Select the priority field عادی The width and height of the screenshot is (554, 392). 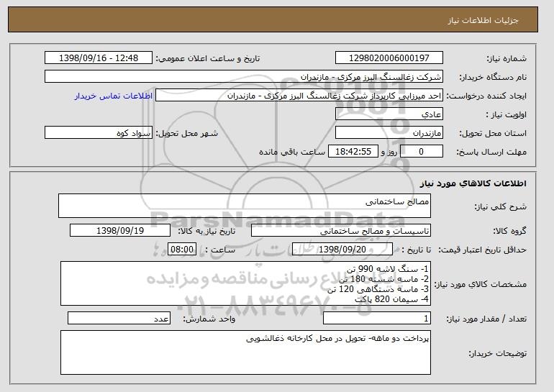pyautogui.click(x=389, y=114)
